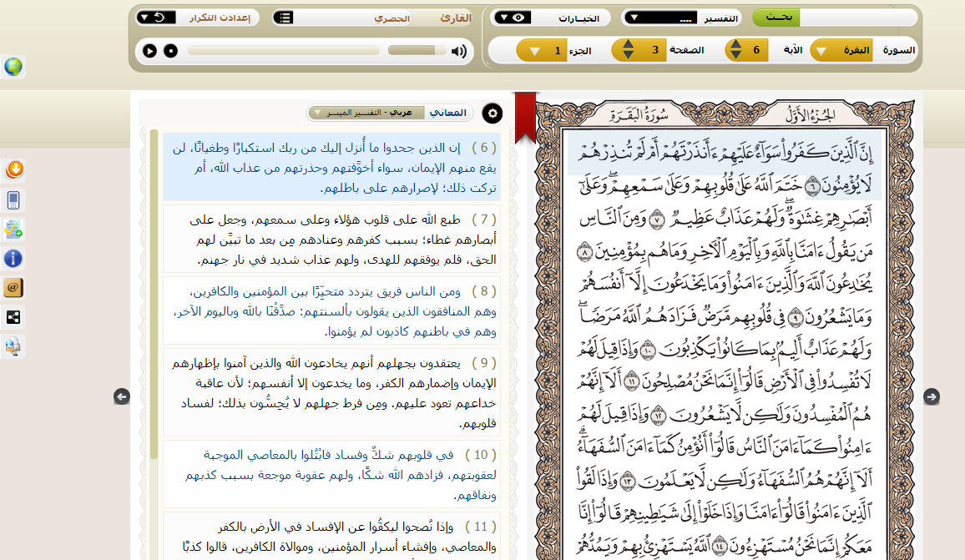Open the الجزء dropdown
Screen dimensions: 965x560
(543, 50)
